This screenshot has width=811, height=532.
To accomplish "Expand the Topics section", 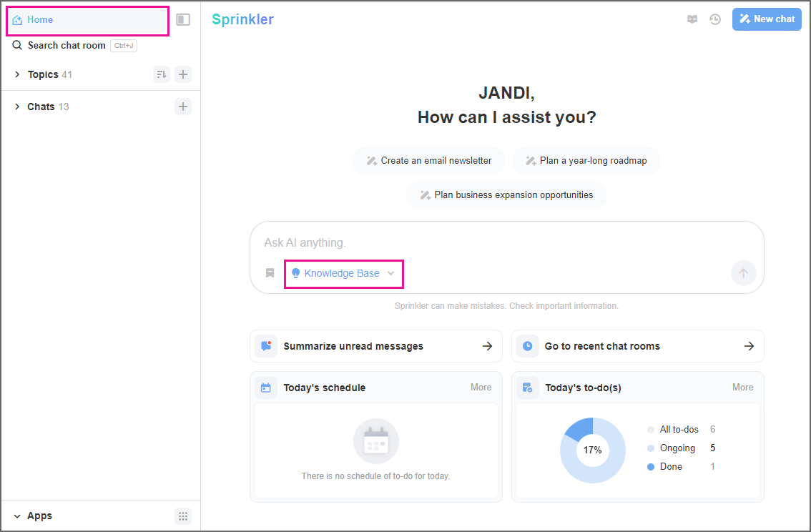I will click(x=17, y=74).
